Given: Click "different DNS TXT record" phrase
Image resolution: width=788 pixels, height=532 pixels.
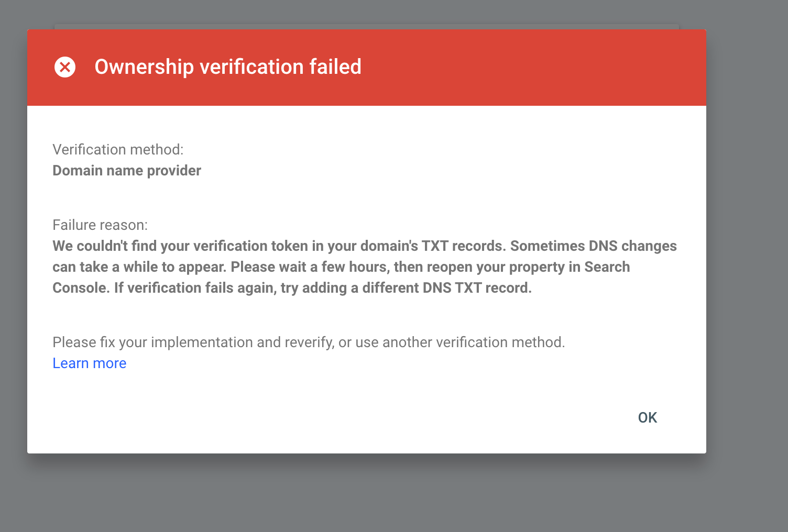Looking at the screenshot, I should 446,288.
